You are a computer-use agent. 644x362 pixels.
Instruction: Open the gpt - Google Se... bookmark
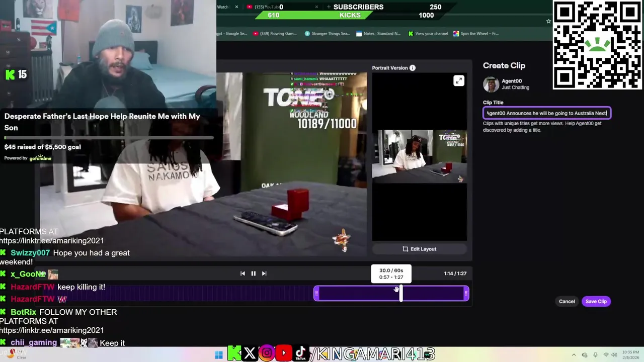click(x=232, y=34)
